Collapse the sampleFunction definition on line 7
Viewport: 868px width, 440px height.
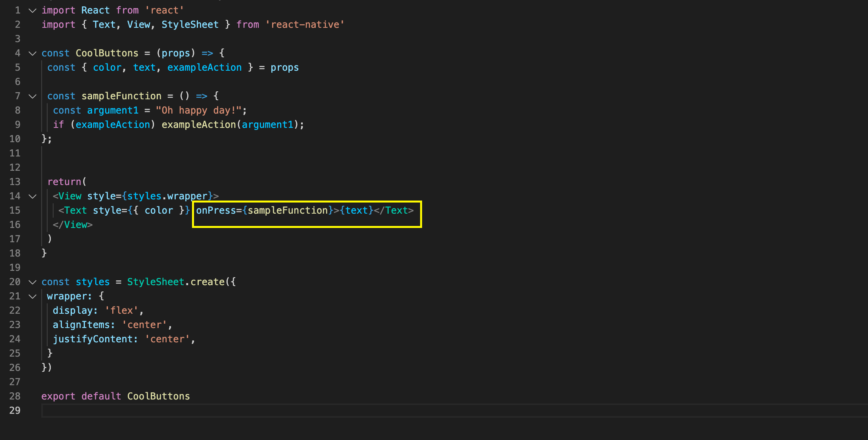tap(32, 96)
